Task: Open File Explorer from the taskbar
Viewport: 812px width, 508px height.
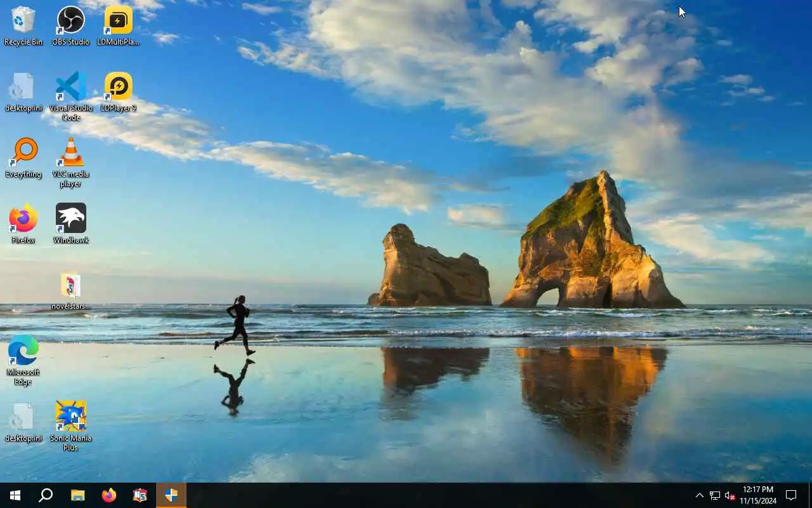Action: click(77, 495)
